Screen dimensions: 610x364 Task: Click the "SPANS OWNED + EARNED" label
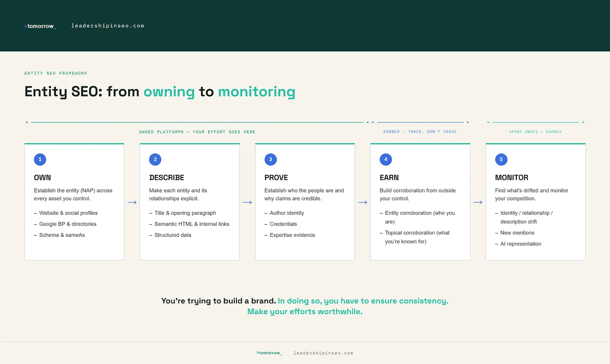pos(535,132)
